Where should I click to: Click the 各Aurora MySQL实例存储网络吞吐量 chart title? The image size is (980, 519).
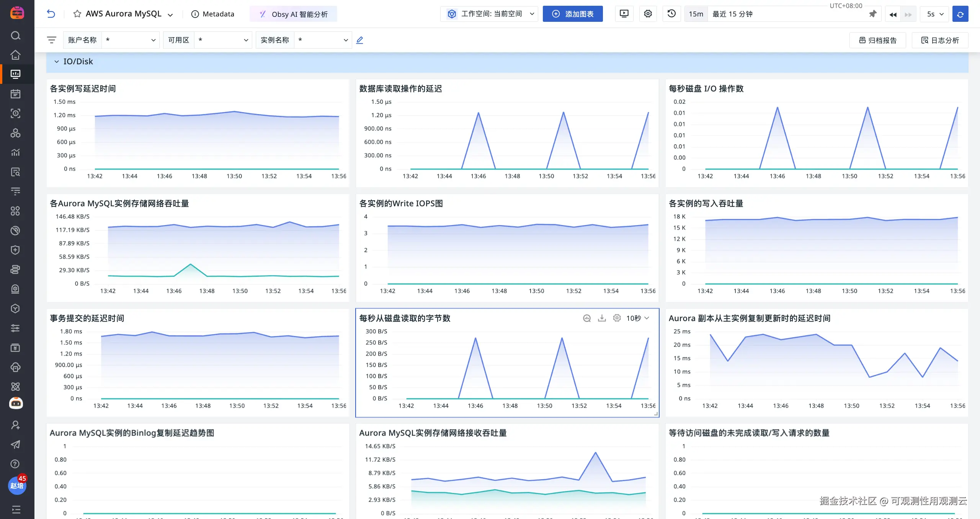[119, 204]
